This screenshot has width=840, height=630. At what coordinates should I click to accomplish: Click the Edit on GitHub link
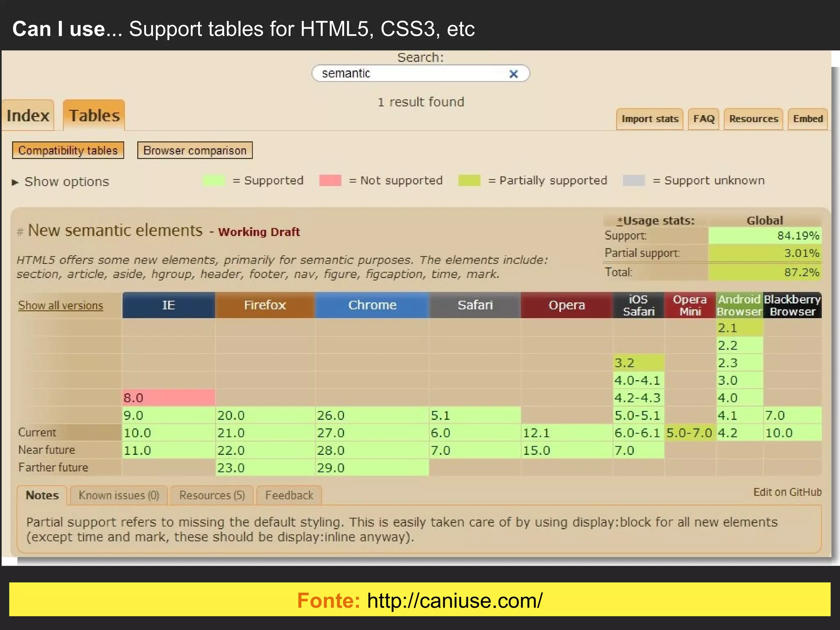pyautogui.click(x=787, y=492)
